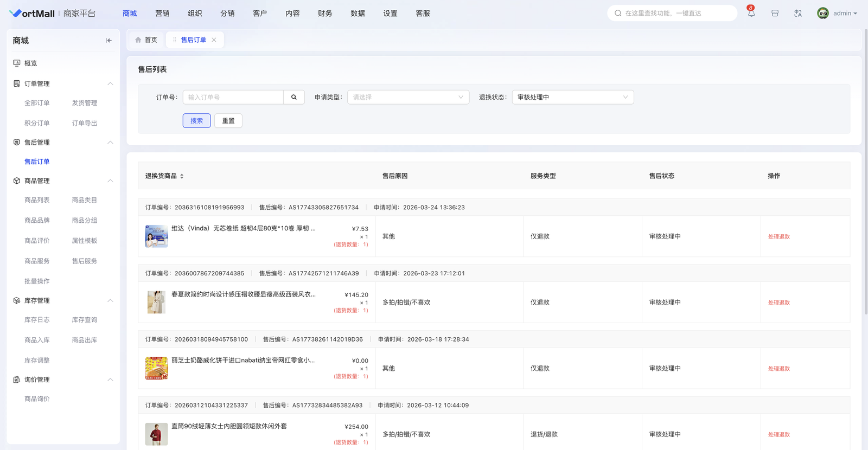Click 处理退款 for the Vinda tissue order
Viewport: 868px width, 450px height.
coord(778,237)
